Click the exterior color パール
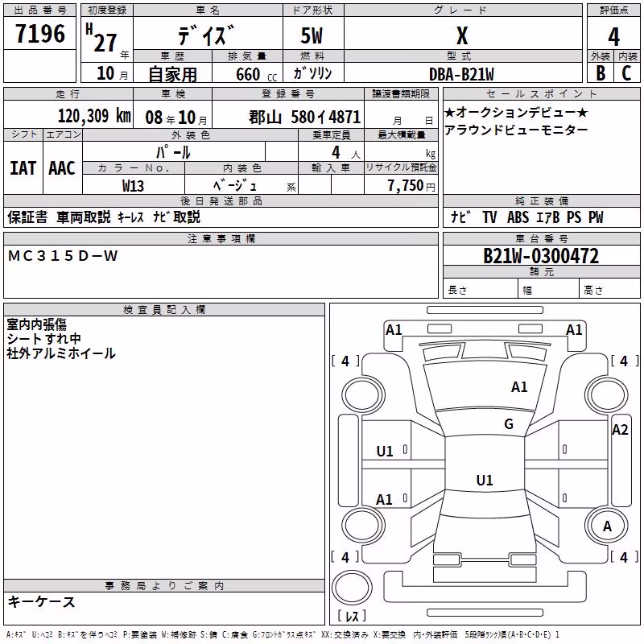This screenshot has height=644, width=644. [173, 152]
